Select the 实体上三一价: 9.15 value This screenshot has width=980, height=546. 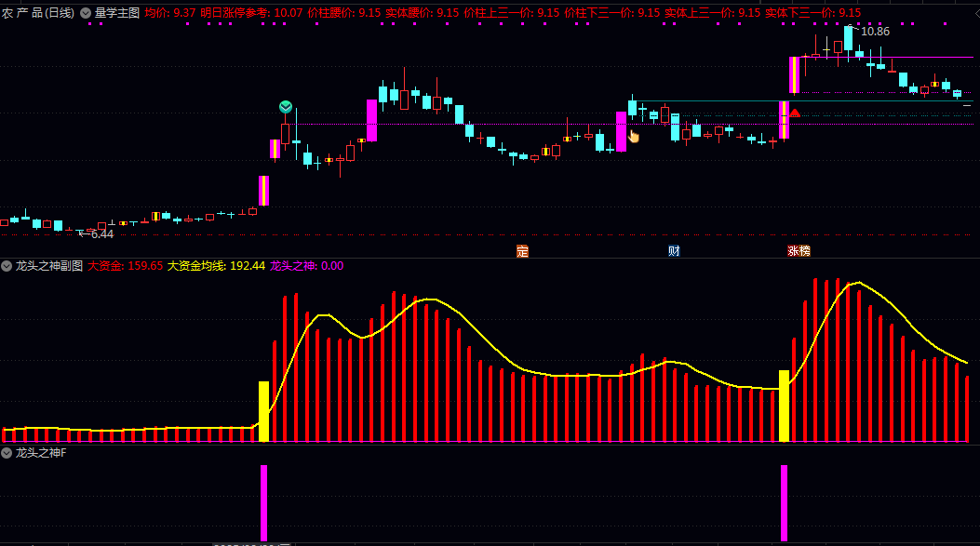(x=713, y=13)
